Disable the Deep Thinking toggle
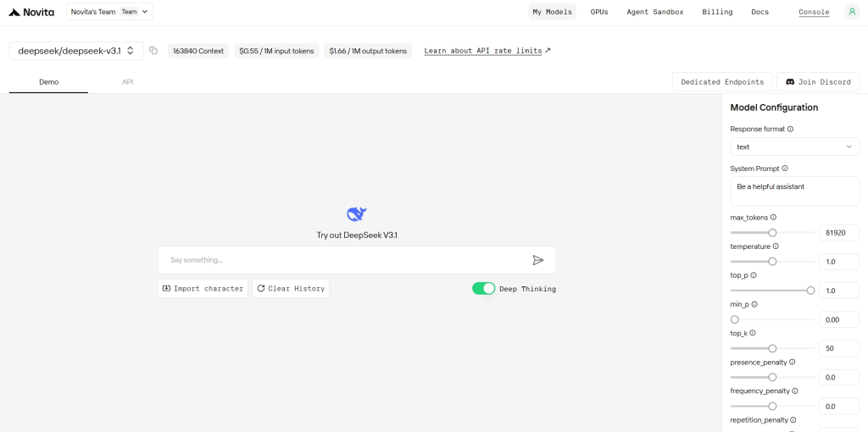 pos(483,289)
